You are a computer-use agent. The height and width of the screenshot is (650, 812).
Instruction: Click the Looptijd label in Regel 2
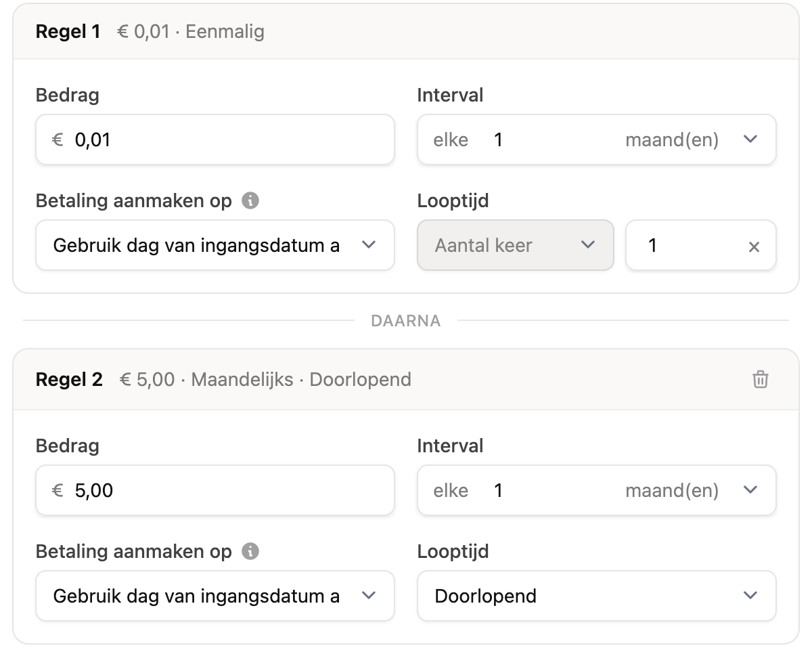coord(453,552)
